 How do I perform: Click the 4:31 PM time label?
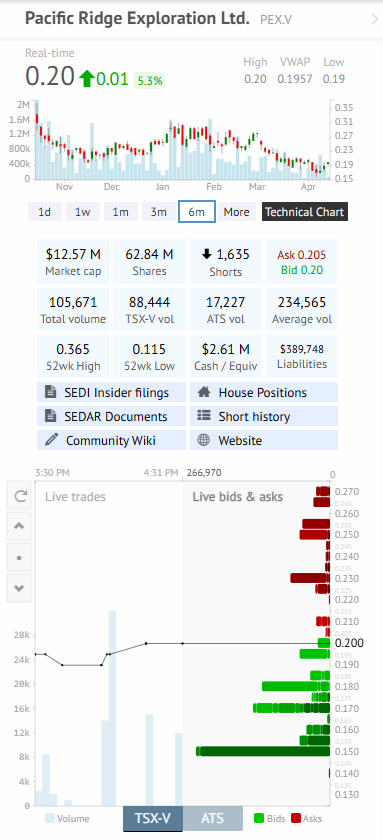pos(161,473)
